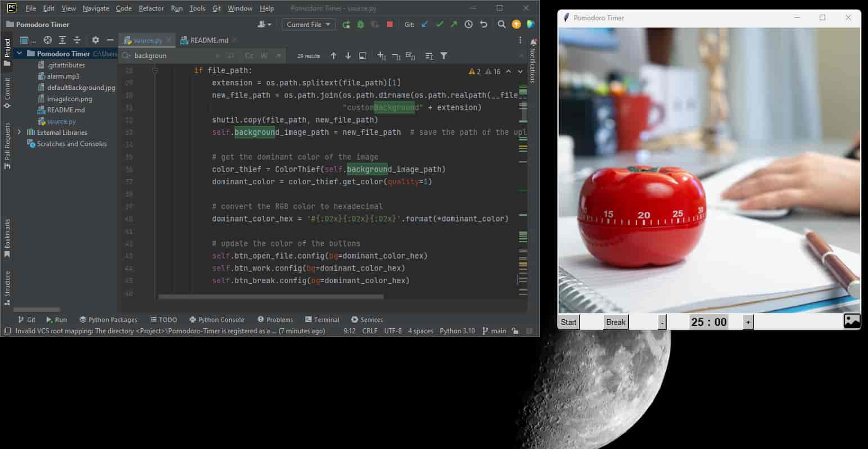The image size is (868, 449).
Task: Expand External Libraries node
Action: tap(20, 132)
